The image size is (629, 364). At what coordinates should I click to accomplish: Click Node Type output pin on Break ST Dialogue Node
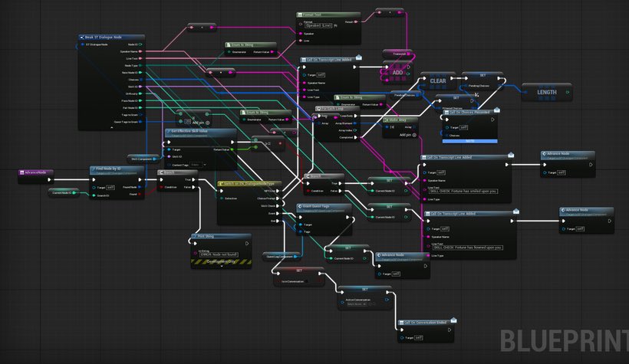click(140, 65)
